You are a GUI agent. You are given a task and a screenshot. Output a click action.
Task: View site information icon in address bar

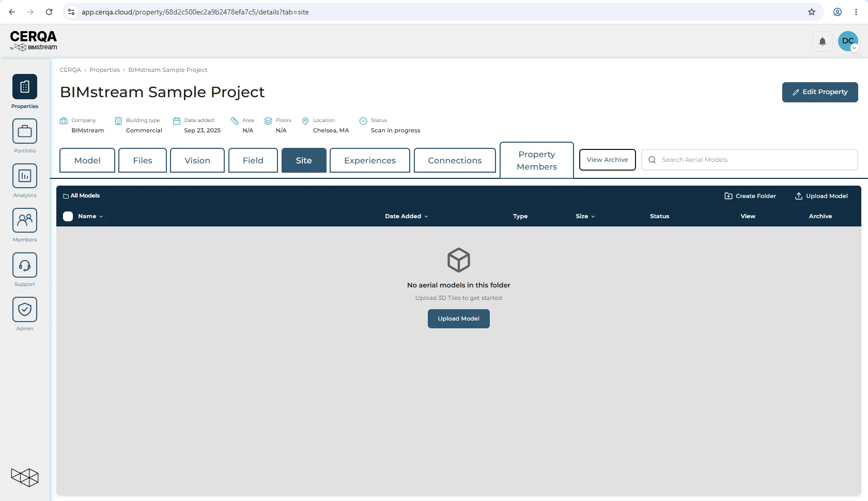71,12
